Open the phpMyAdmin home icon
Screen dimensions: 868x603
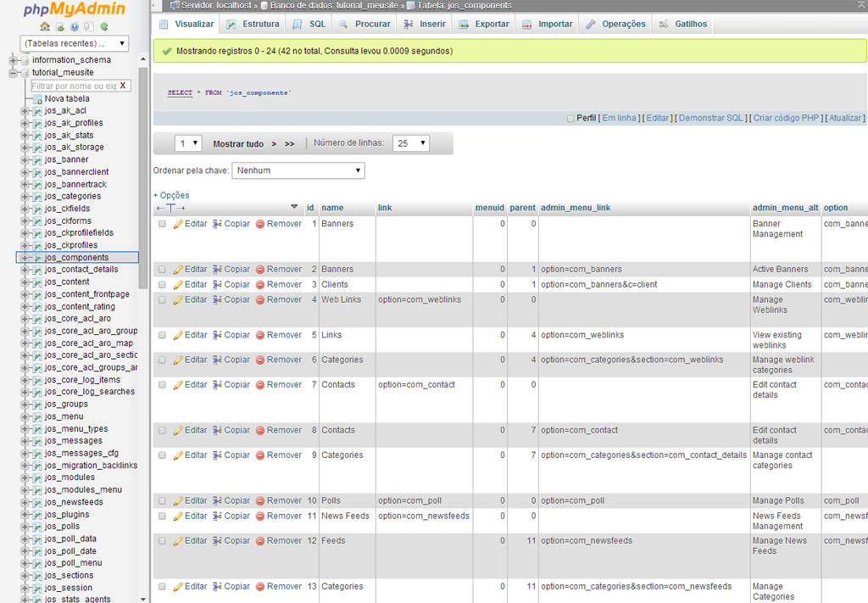tap(45, 26)
